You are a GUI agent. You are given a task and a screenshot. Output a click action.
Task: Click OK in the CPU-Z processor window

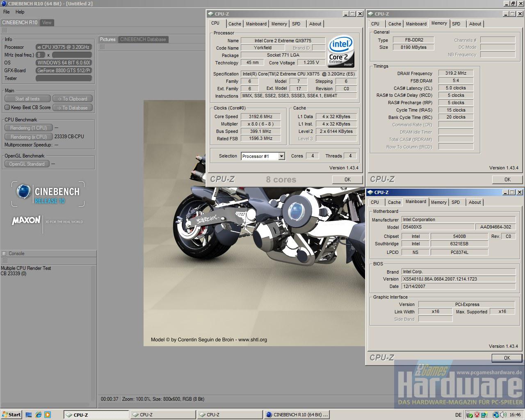tap(347, 179)
